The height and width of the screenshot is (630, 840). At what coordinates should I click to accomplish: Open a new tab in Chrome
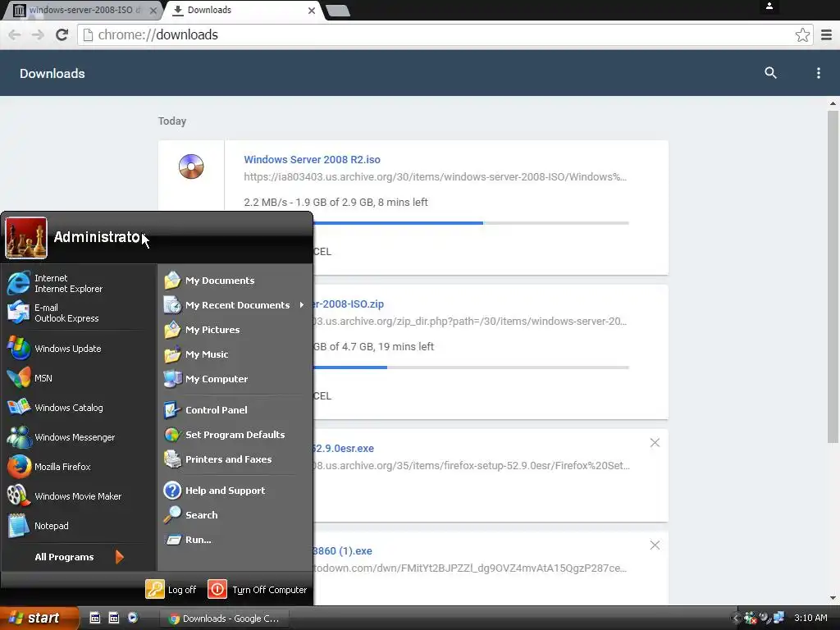(338, 11)
